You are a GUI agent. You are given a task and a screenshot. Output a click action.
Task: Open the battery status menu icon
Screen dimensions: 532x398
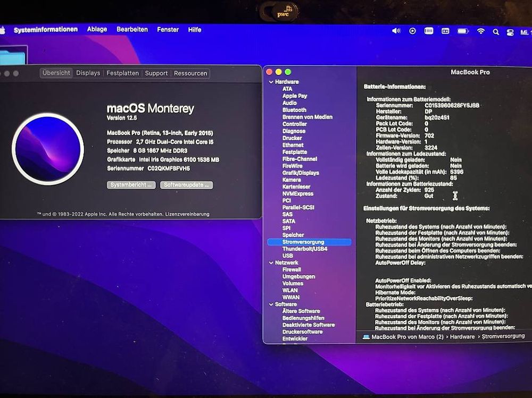462,31
